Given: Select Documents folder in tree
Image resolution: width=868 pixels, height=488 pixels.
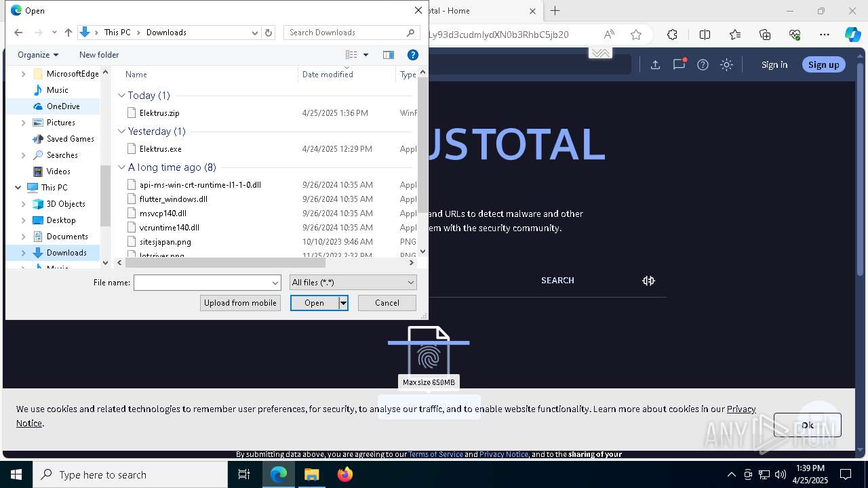Looking at the screenshot, I should (67, 237).
